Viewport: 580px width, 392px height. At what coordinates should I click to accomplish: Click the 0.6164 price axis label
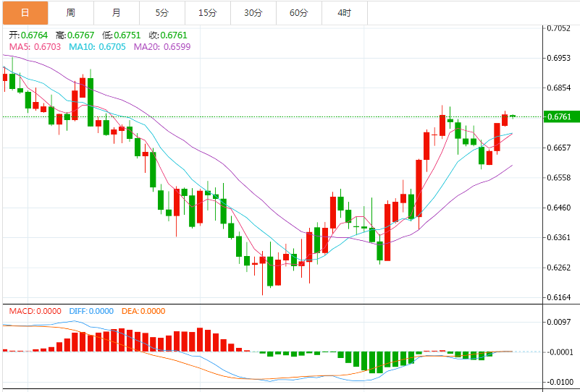559,297
